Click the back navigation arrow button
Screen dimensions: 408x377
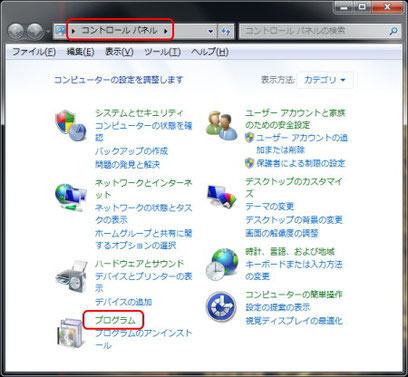[16, 31]
